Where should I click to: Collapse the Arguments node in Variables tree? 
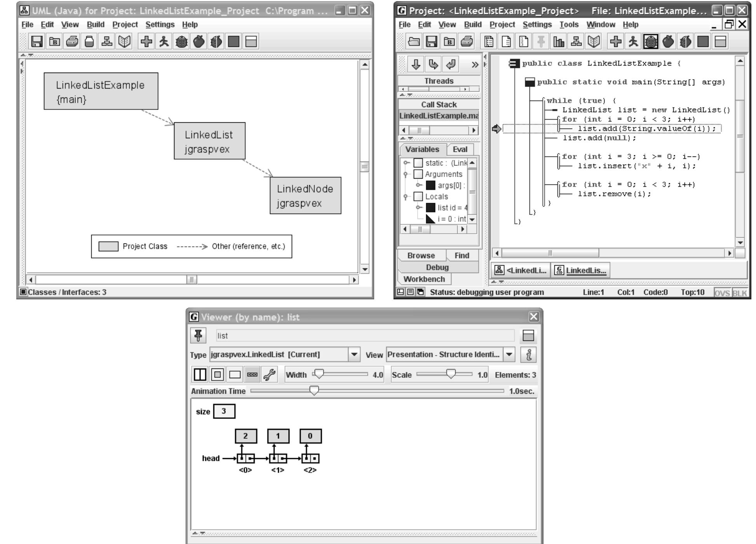[406, 174]
